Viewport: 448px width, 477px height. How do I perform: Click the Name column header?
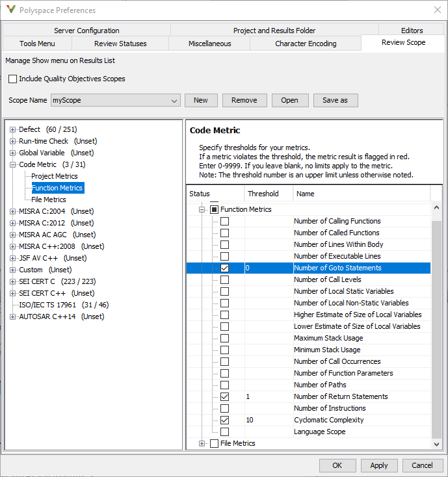pyautogui.click(x=362, y=194)
